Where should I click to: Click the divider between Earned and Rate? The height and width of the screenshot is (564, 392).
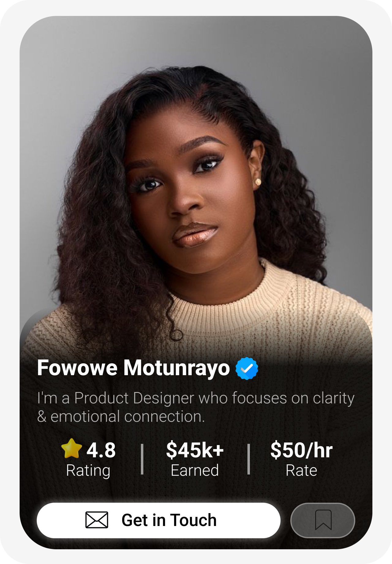(249, 459)
